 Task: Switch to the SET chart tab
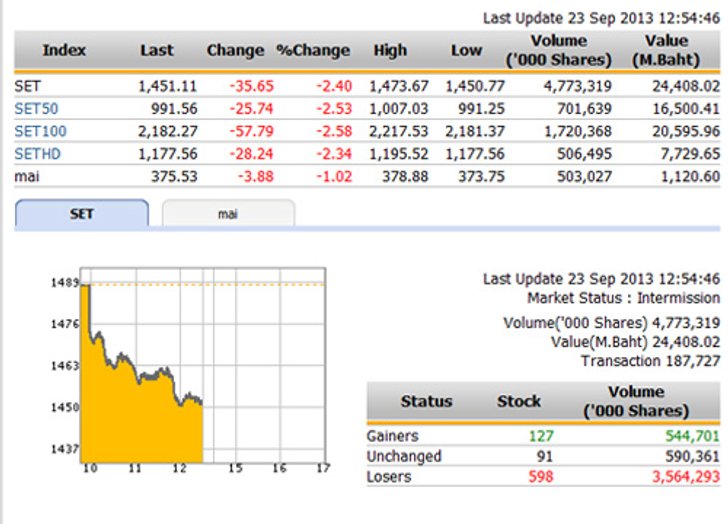[82, 213]
